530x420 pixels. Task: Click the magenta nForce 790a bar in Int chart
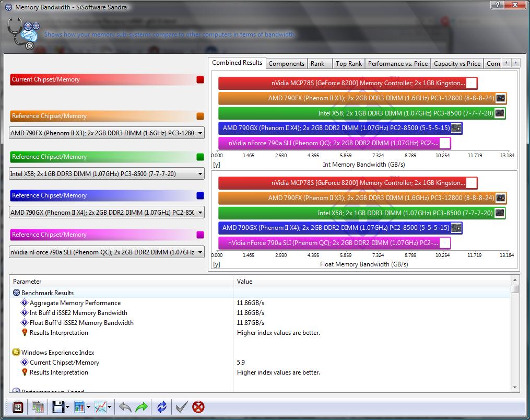[335, 143]
